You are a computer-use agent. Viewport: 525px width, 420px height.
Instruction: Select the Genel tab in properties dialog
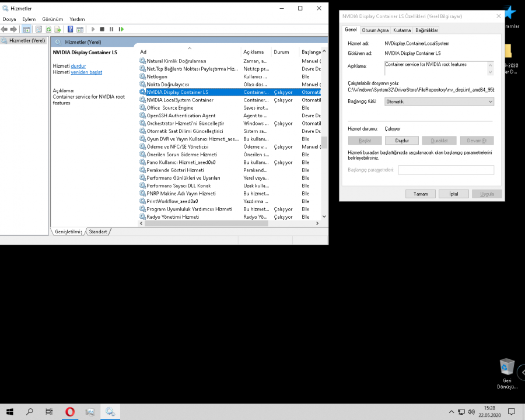point(351,30)
